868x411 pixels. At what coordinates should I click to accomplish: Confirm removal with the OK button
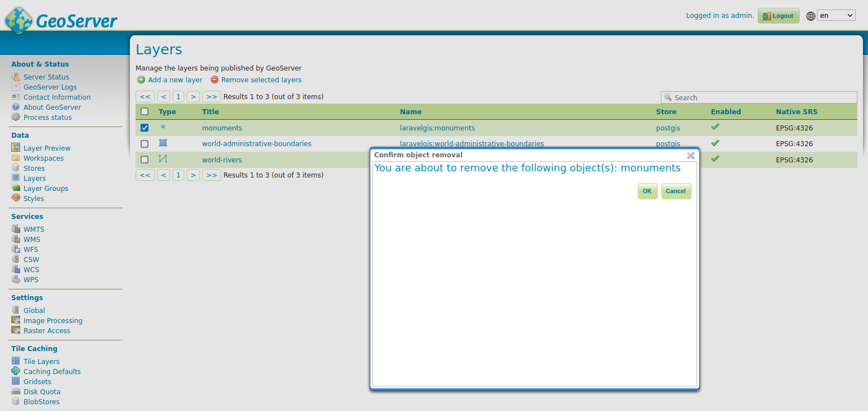pos(647,191)
